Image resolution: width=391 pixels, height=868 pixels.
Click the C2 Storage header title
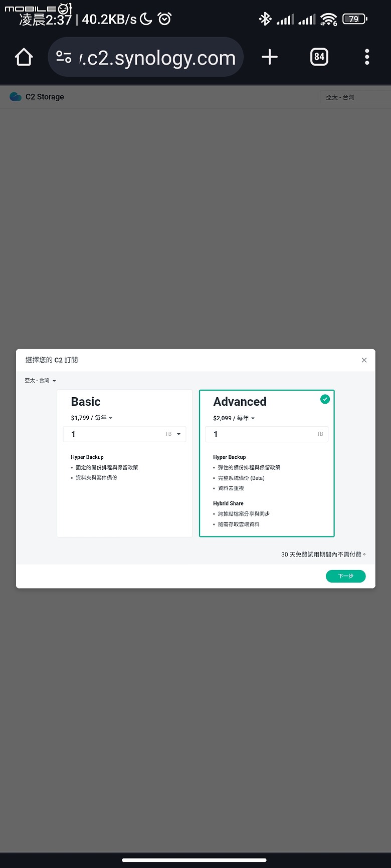(x=45, y=97)
